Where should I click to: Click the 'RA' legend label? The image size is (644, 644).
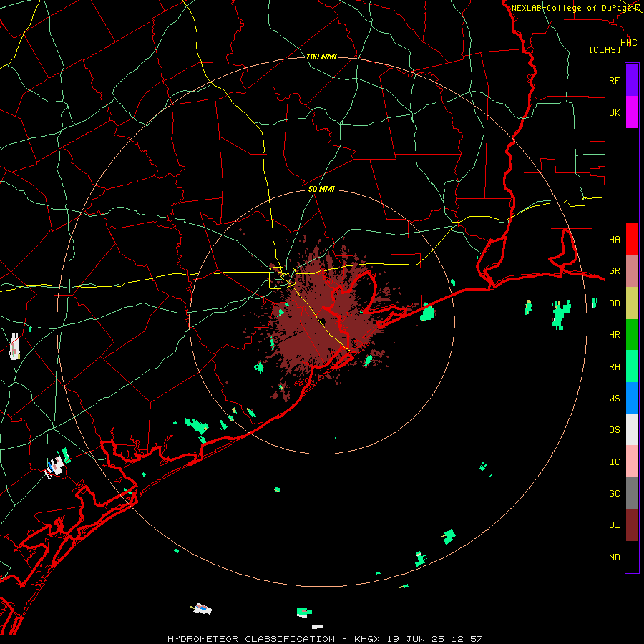[x=614, y=367]
